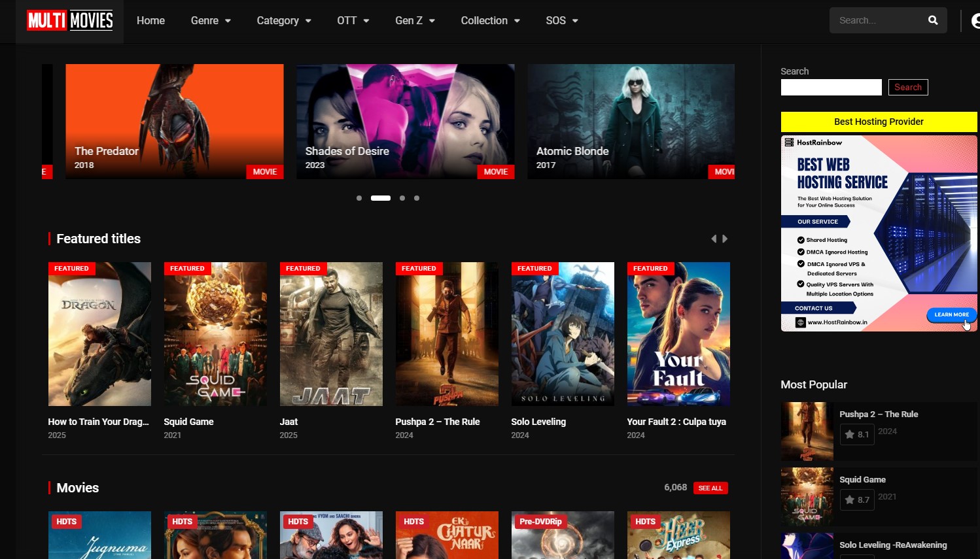The image size is (980, 559).
Task: Click the star rating icon beside Pushpa 2
Action: pos(849,434)
